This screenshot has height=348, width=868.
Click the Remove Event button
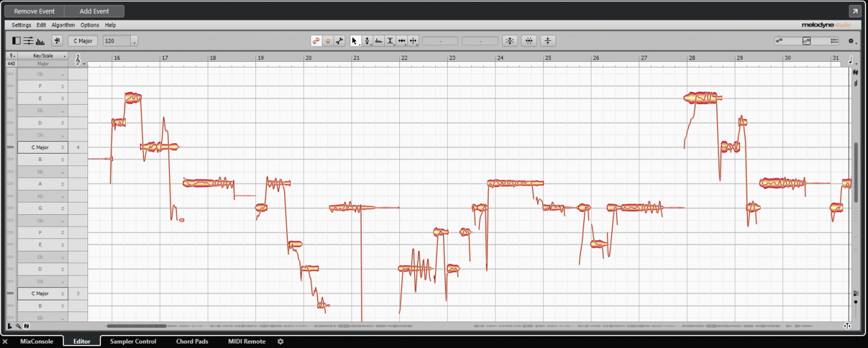coord(35,11)
